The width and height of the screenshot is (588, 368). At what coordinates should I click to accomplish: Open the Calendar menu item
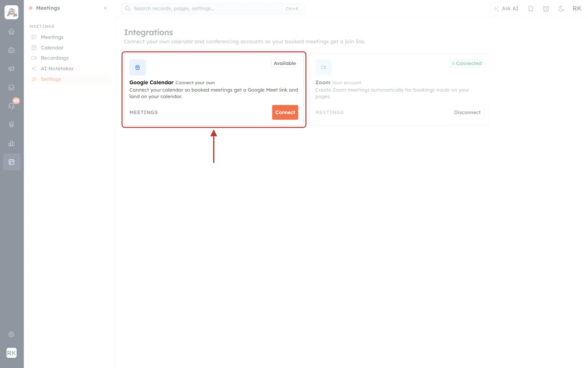[x=70, y=48]
